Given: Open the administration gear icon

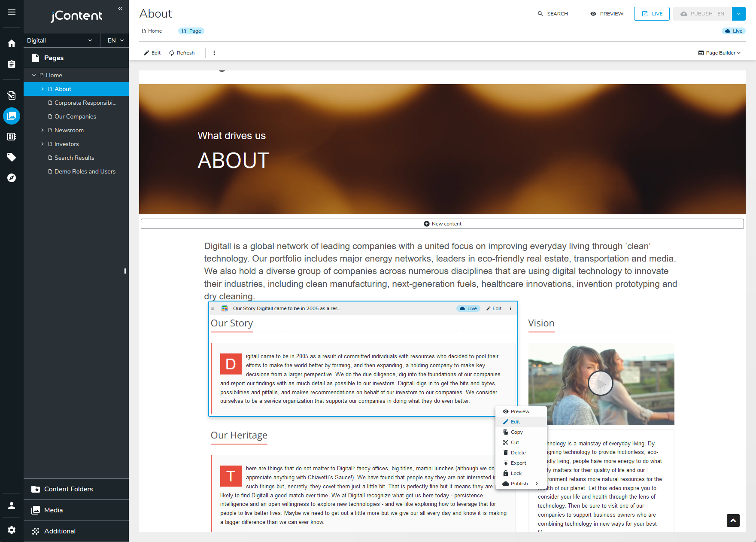Looking at the screenshot, I should coord(12,530).
